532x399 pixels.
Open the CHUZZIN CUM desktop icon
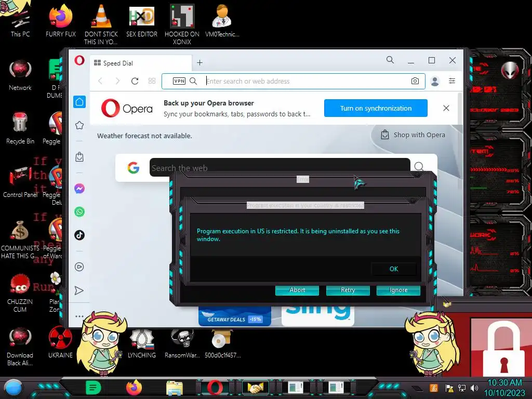(x=20, y=293)
